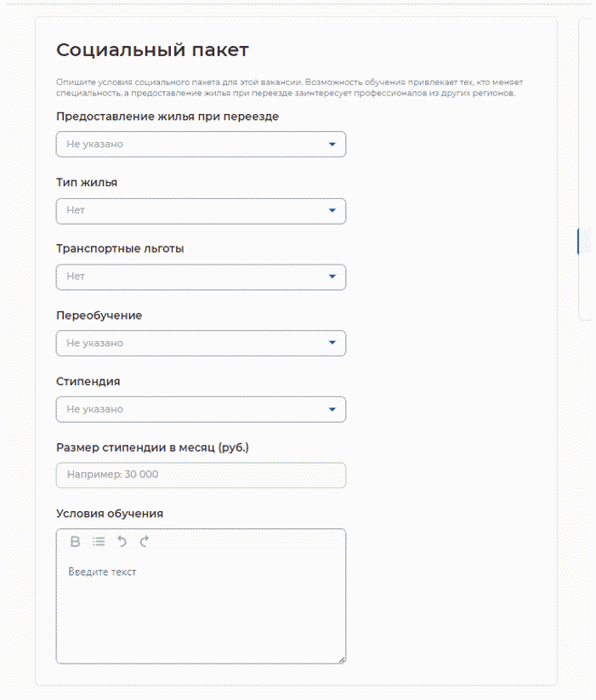The width and height of the screenshot is (596, 700).
Task: Insert a bulleted list in the editor
Action: pyautogui.click(x=99, y=541)
